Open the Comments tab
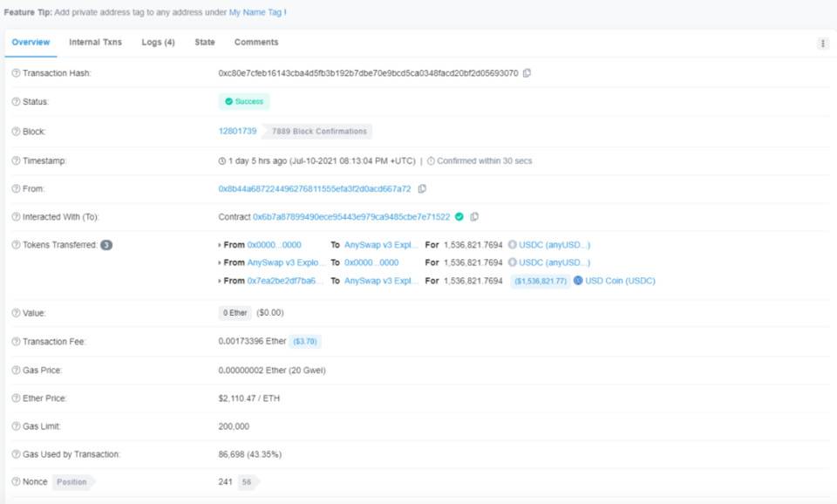This screenshot has height=504, width=837. coord(256,42)
